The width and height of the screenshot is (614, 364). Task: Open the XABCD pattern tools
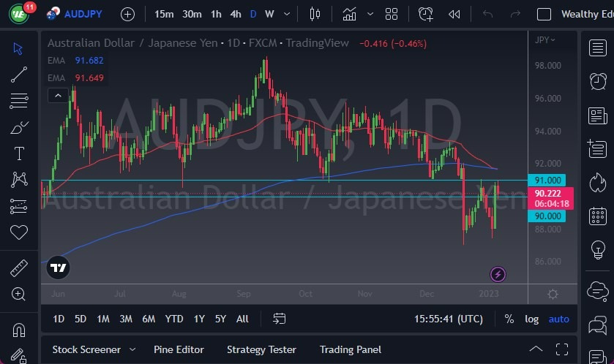coord(19,180)
